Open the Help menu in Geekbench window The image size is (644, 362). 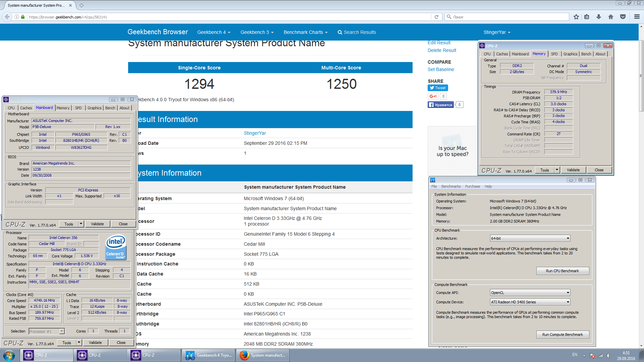tap(488, 186)
